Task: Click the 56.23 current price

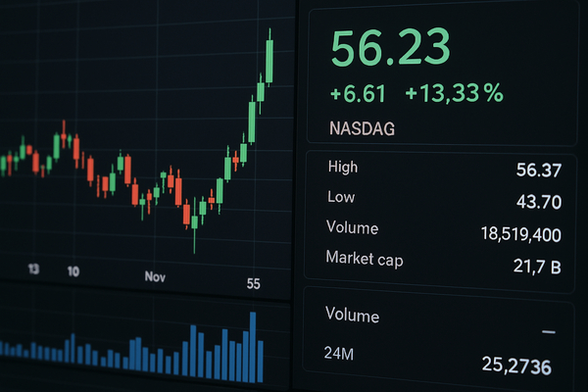Action: tap(391, 48)
